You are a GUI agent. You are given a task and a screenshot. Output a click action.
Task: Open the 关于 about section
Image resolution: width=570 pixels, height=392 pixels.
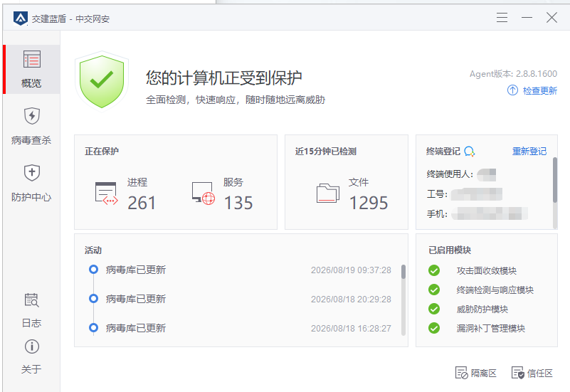(31, 356)
